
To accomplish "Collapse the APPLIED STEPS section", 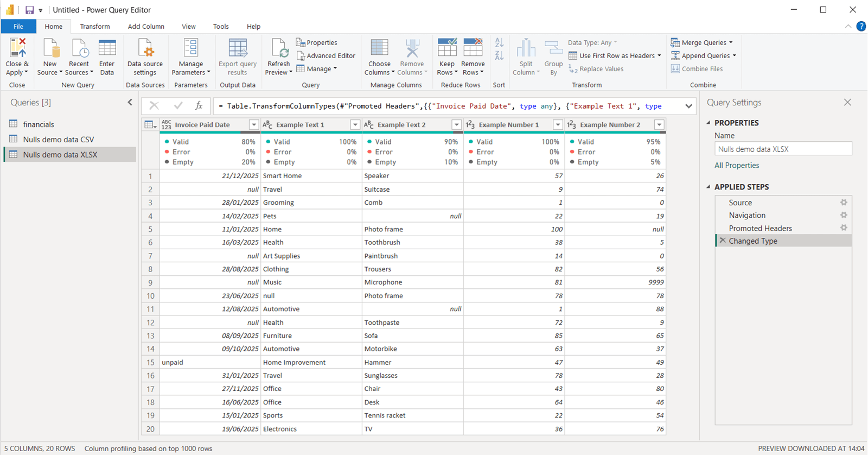I will tap(709, 187).
